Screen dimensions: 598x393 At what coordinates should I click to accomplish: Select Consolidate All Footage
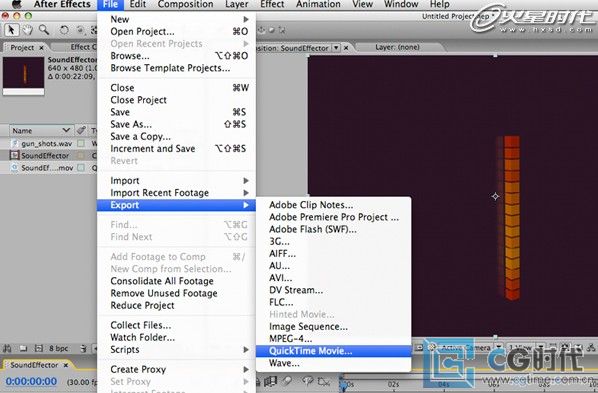point(177,281)
